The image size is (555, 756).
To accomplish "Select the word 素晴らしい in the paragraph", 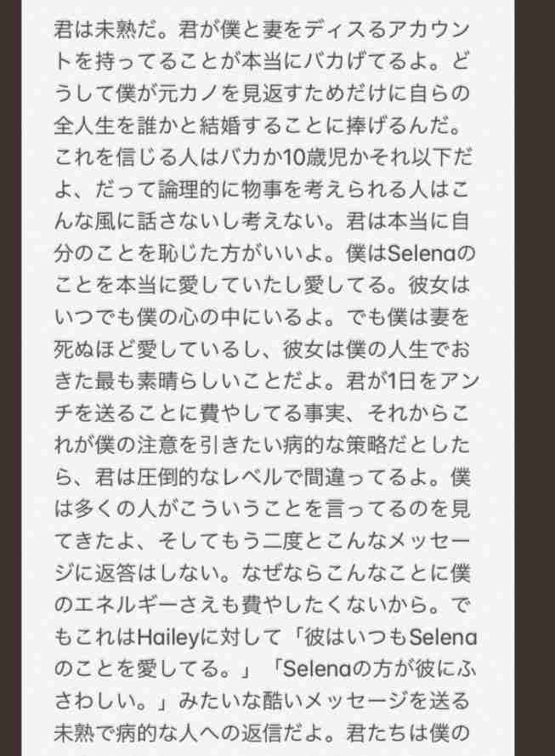I will click(190, 381).
